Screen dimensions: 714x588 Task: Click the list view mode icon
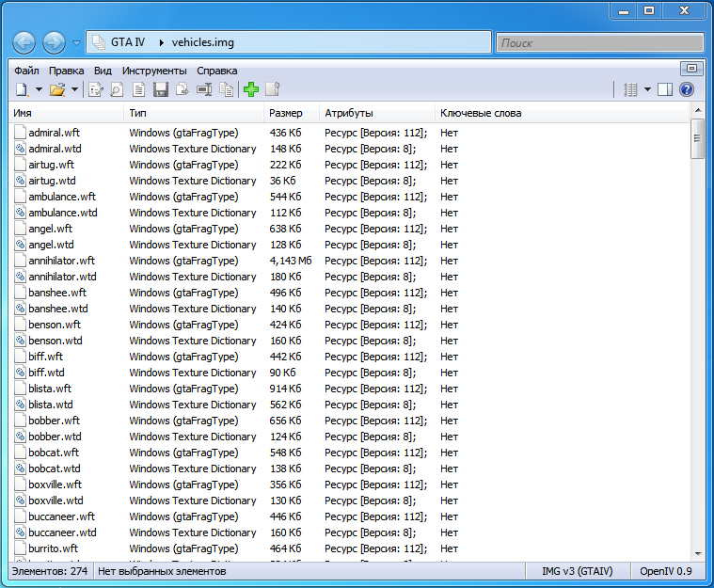(630, 89)
